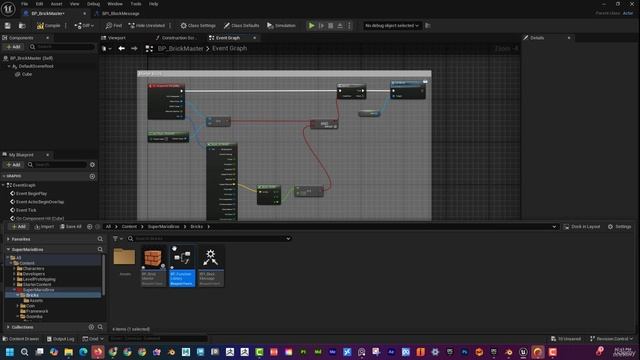Open Content Browser Settings
The image size is (640, 360).
click(619, 227)
